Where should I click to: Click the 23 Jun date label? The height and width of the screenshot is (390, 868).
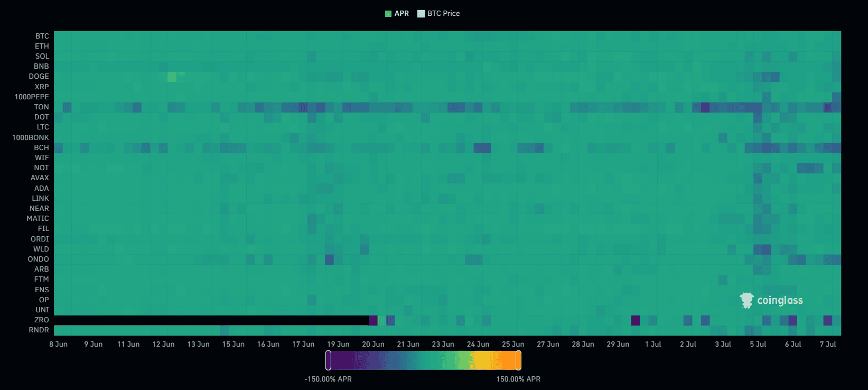tap(443, 344)
